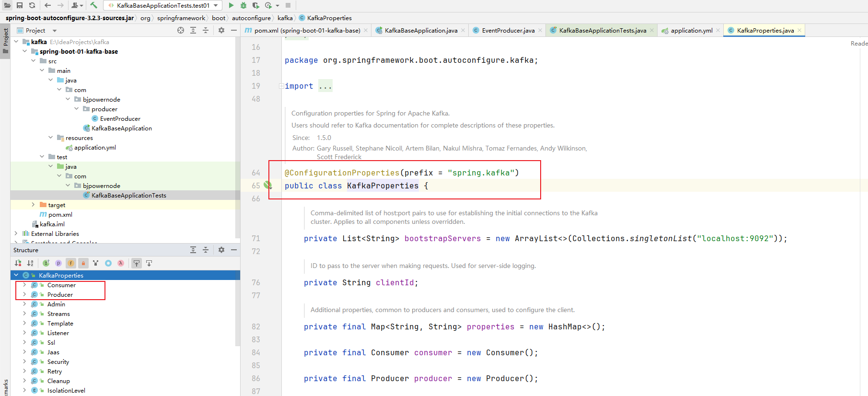868x396 pixels.
Task: Open the Project panel gear options
Action: 221,30
